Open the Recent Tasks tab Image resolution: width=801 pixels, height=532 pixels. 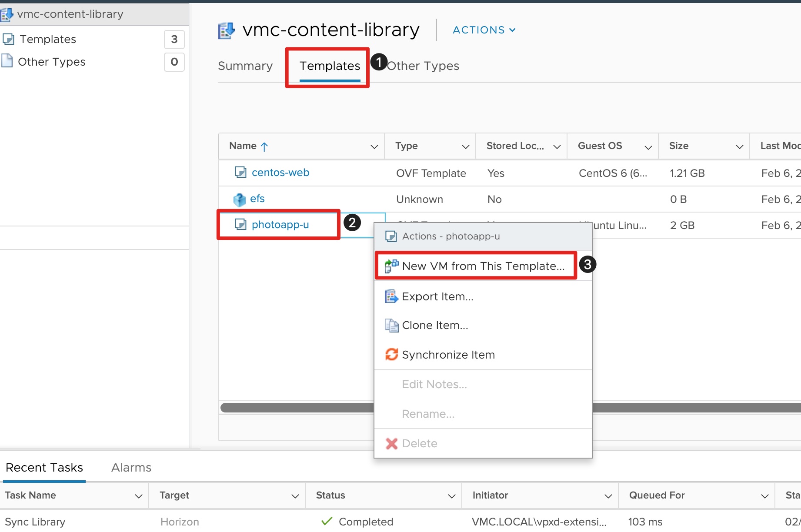tap(44, 467)
